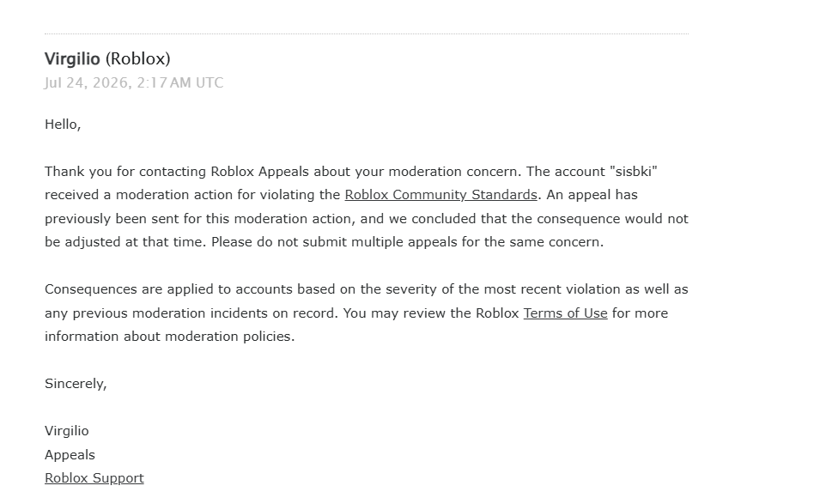Open the Terms of Use link
The image size is (826, 504).
point(565,313)
